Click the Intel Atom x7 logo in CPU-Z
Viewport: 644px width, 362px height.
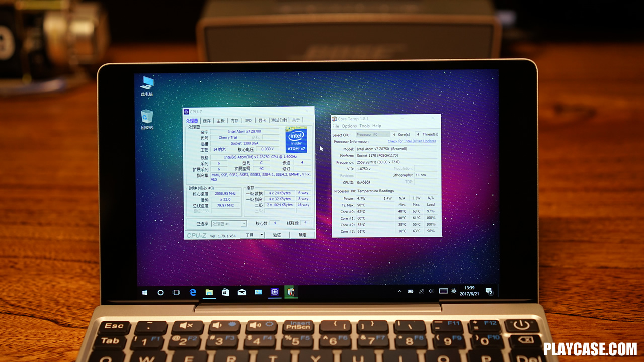296,139
